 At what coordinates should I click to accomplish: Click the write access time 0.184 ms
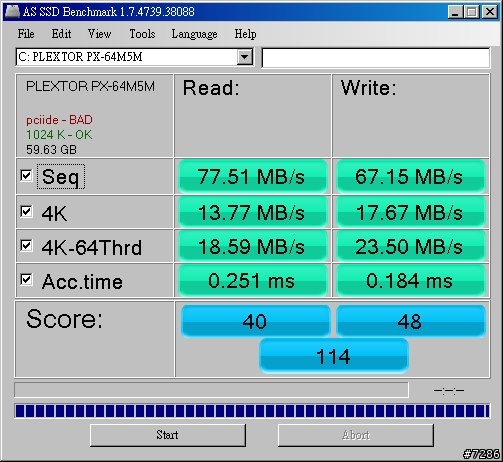(410, 280)
